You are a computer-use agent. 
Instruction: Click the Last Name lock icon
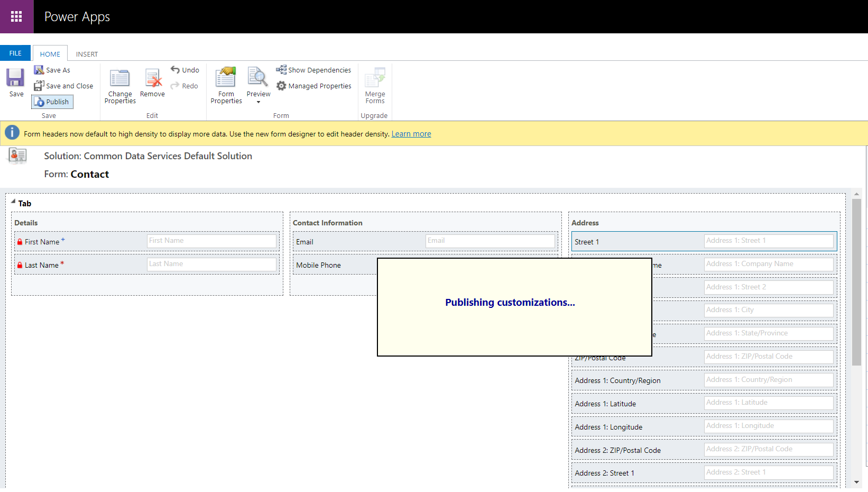click(20, 265)
